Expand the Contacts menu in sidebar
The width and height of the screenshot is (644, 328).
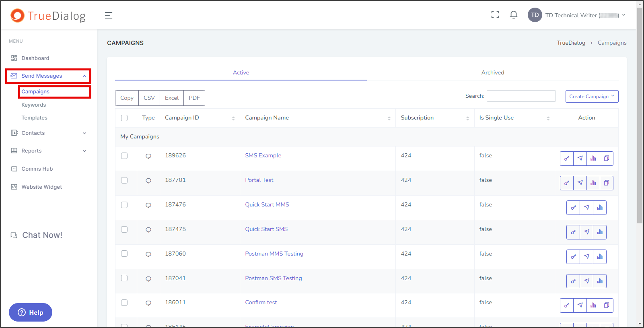[48, 133]
